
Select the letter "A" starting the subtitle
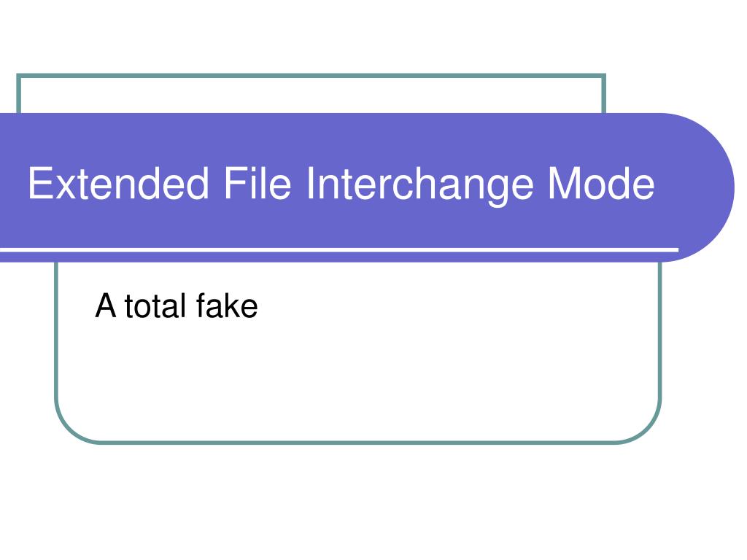tap(106, 306)
